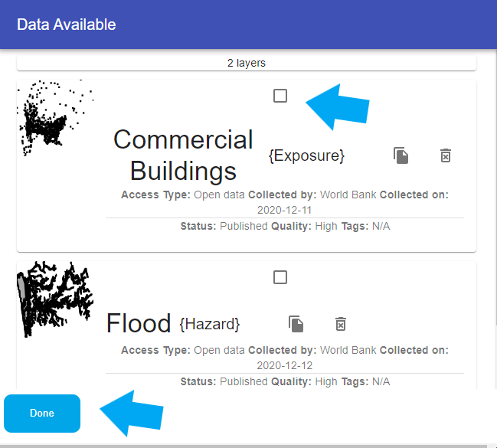This screenshot has height=448, width=497.
Task: Click the Data Available header title
Action: point(67,25)
